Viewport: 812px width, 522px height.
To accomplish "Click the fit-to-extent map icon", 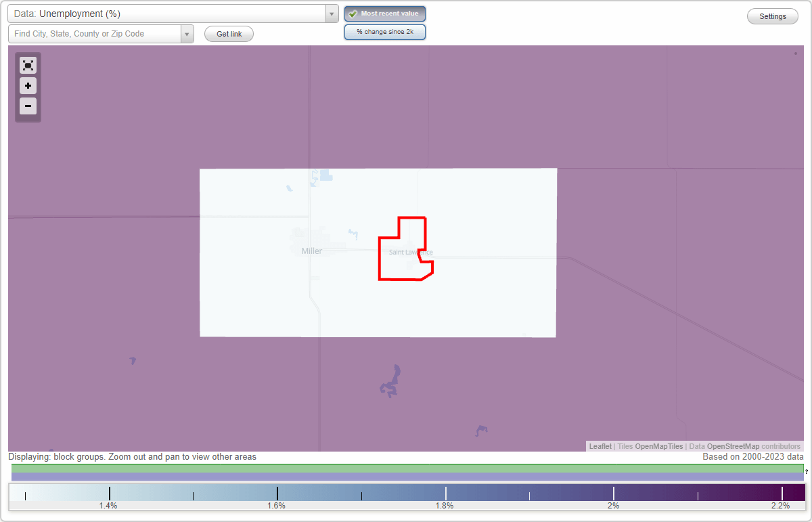I will coord(28,65).
